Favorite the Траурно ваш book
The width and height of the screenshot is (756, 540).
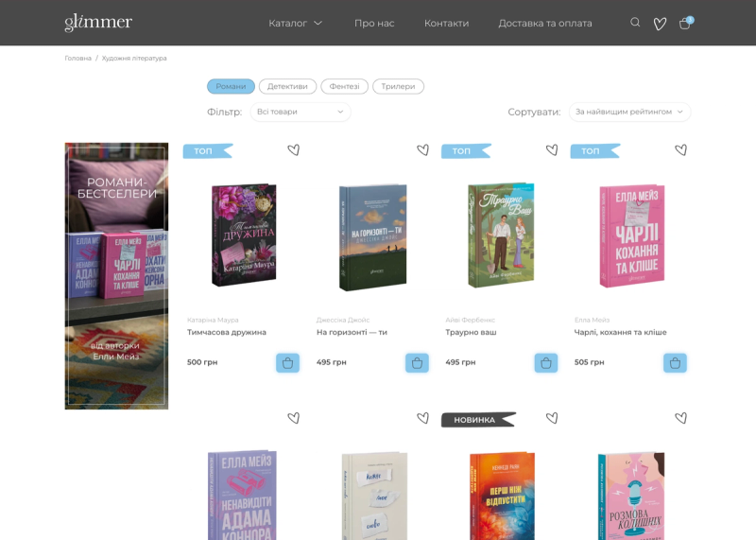point(552,150)
